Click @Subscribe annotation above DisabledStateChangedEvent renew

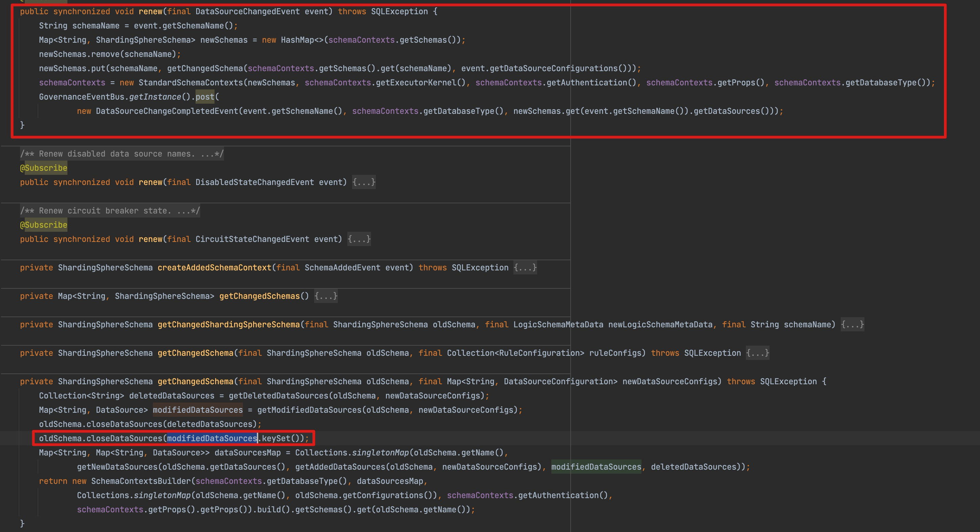click(44, 168)
